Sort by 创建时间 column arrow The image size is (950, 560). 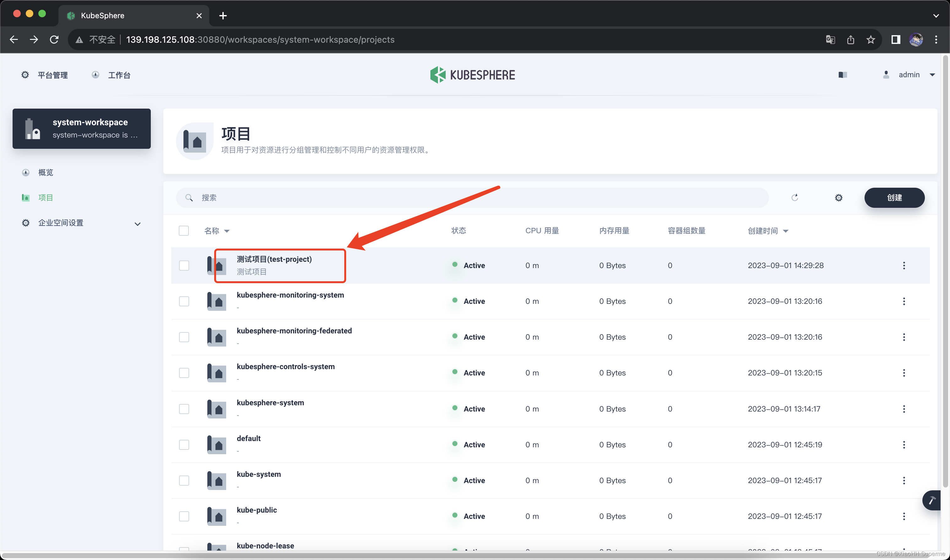(x=785, y=231)
